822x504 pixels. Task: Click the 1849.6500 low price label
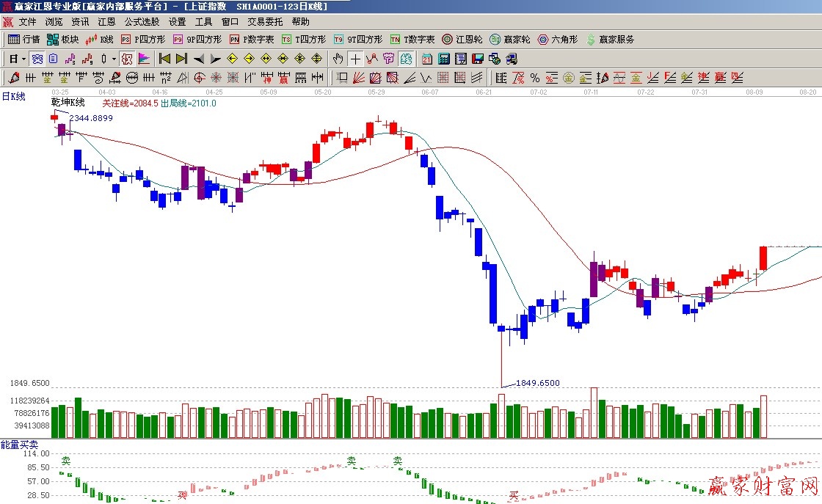click(x=537, y=383)
